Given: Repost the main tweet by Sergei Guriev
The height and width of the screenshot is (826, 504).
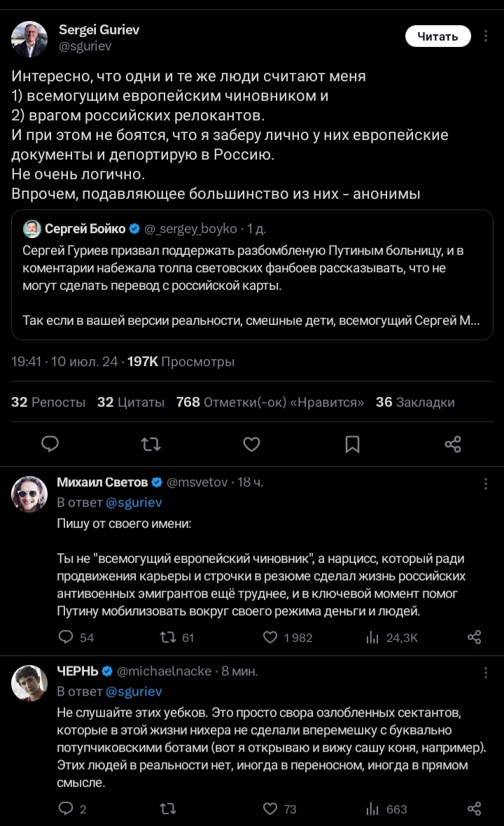Looking at the screenshot, I should [x=150, y=444].
